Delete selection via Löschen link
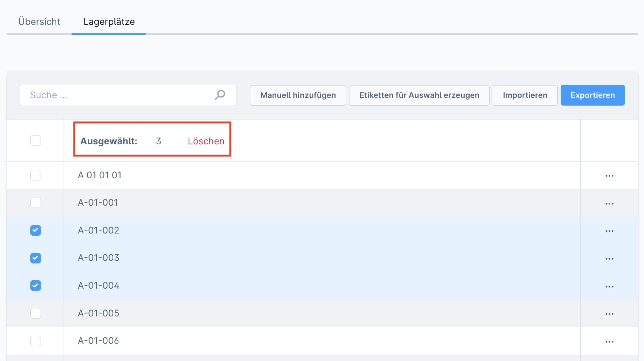644x361 pixels. click(x=206, y=141)
